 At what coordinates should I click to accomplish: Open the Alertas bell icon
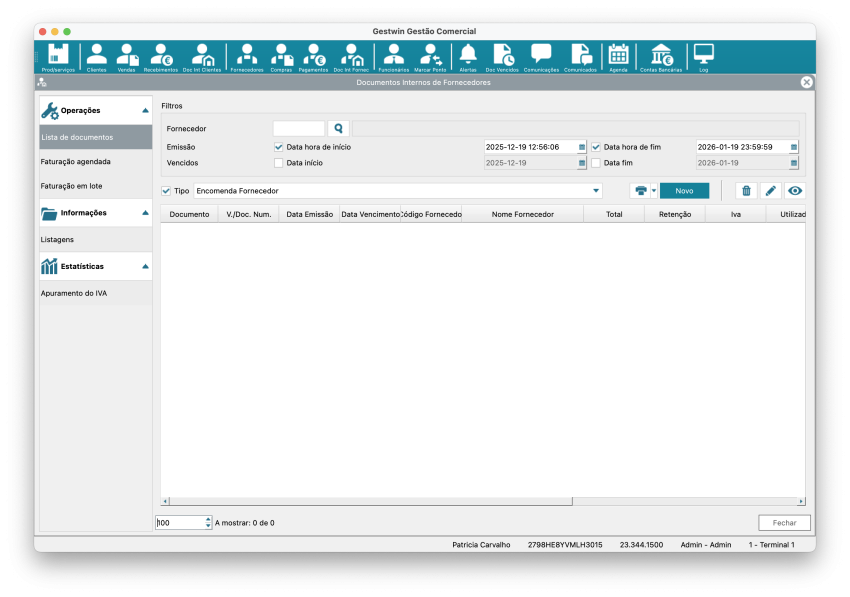pyautogui.click(x=467, y=57)
